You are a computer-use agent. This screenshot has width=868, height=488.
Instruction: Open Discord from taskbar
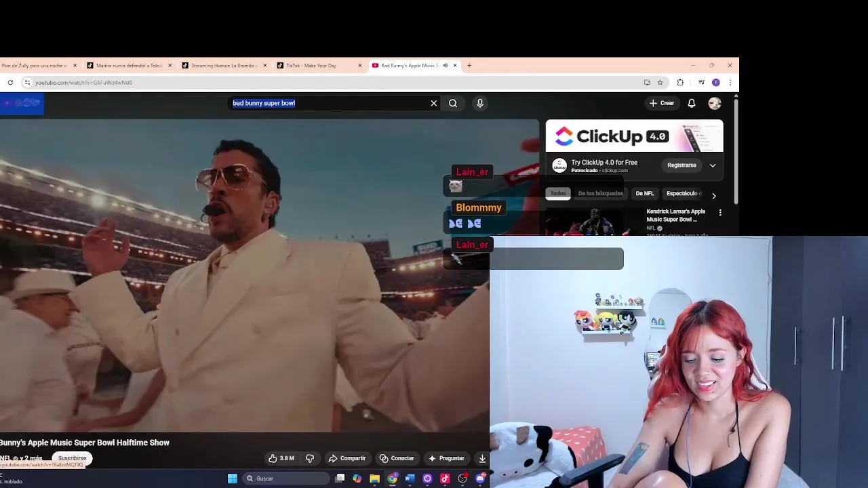(x=480, y=479)
